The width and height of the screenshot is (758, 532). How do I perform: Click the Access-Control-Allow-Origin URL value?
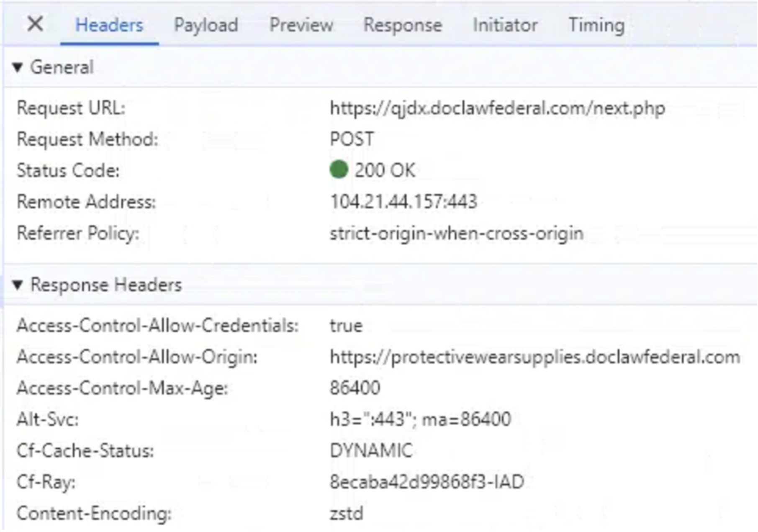[534, 357]
